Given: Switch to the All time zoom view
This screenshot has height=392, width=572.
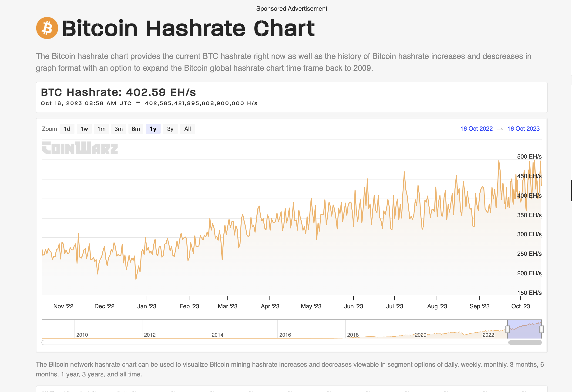Looking at the screenshot, I should pyautogui.click(x=187, y=129).
